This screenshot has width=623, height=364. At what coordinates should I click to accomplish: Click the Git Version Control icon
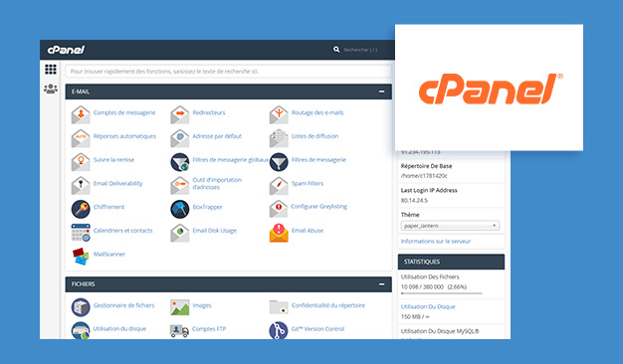click(279, 330)
